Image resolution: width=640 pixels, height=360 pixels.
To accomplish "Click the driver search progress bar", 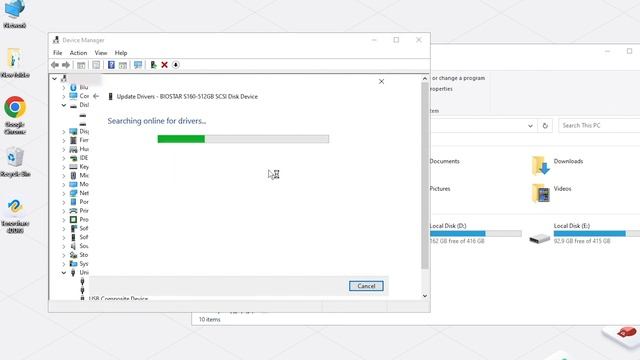I will click(x=243, y=139).
